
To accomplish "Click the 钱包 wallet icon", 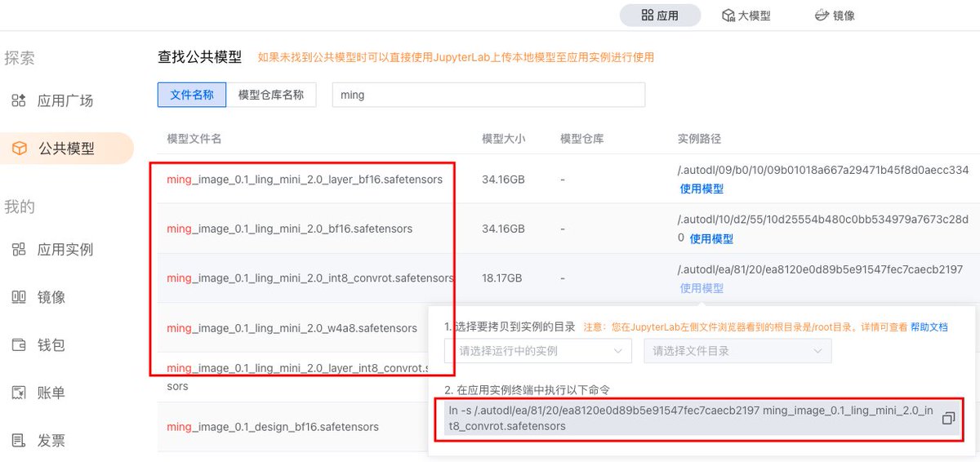I will [x=19, y=345].
